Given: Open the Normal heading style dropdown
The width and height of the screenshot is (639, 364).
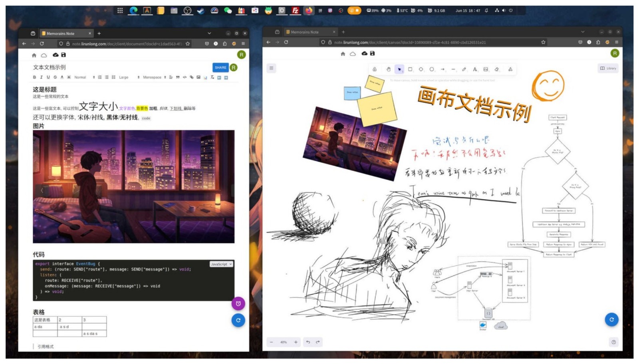Looking at the screenshot, I should [x=84, y=77].
